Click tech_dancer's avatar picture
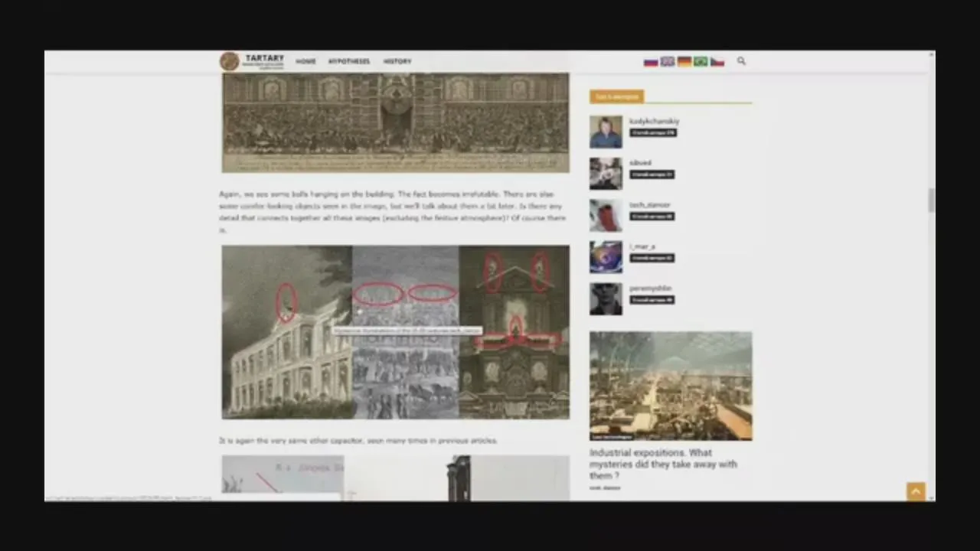Screen dimensions: 980x551 pos(606,215)
